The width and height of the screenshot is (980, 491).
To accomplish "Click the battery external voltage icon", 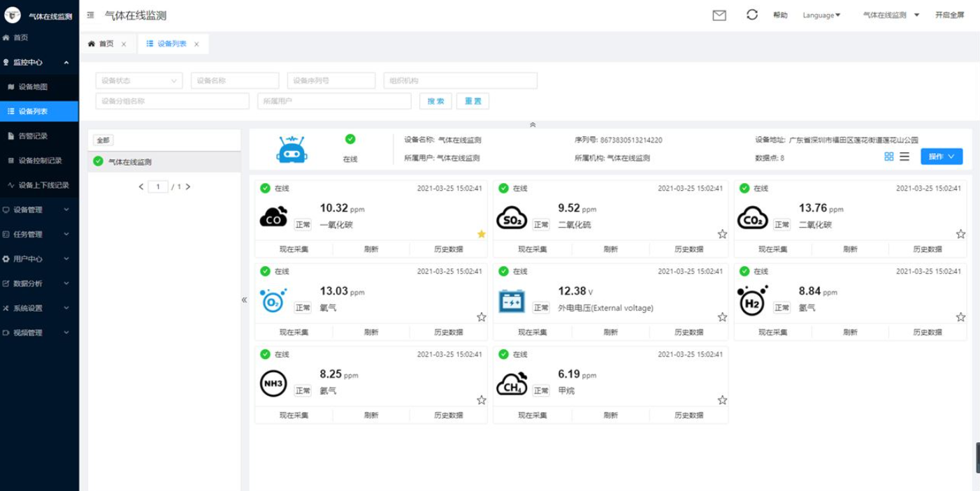I will pos(512,302).
